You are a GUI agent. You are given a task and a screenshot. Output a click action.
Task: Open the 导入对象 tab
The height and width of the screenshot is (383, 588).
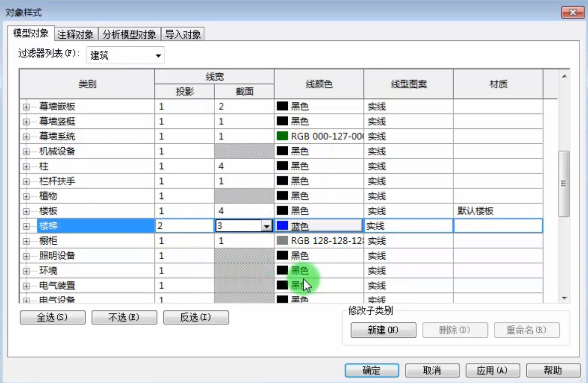[183, 34]
